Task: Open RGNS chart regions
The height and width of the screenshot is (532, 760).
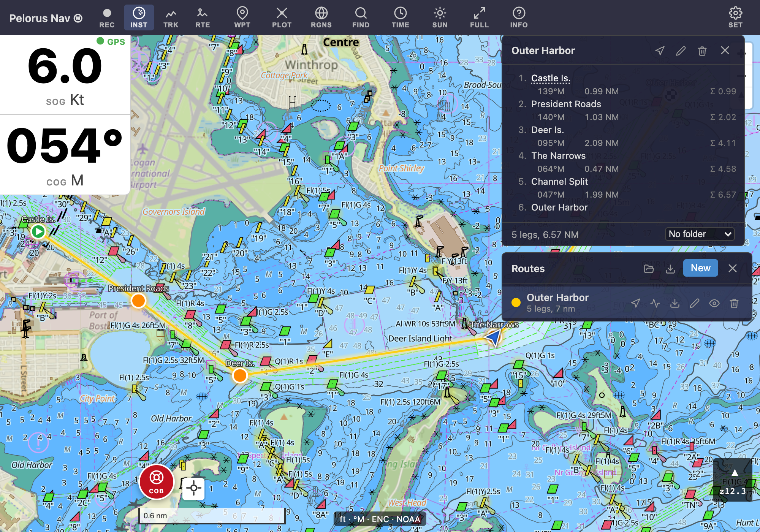Action: click(x=321, y=17)
